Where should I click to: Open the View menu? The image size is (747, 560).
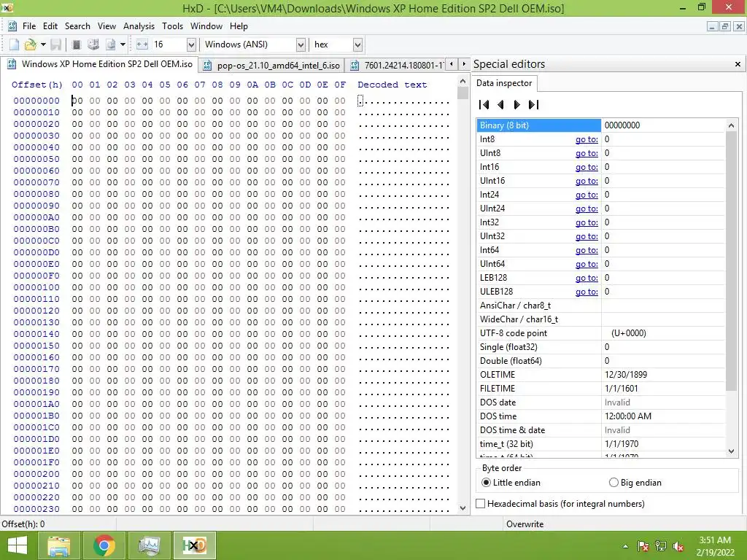tap(107, 26)
